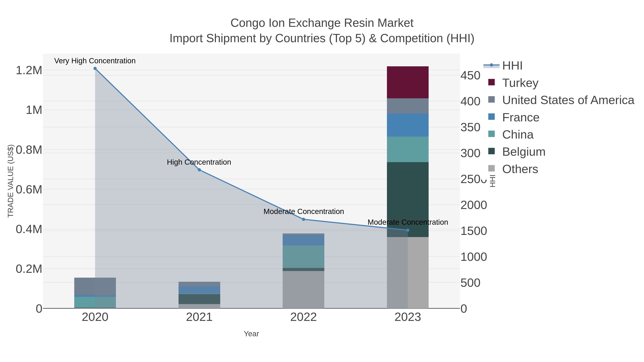644x362 pixels.
Task: Click the France blue legend swatch
Action: pyautogui.click(x=492, y=117)
